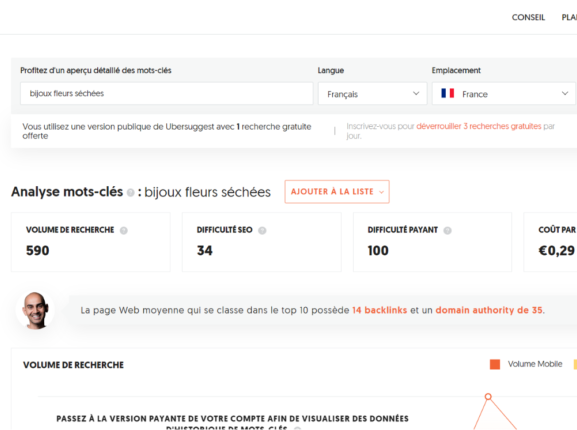This screenshot has height=430, width=577.
Task: Click 'domain authority de 35' link
Action: coord(489,310)
